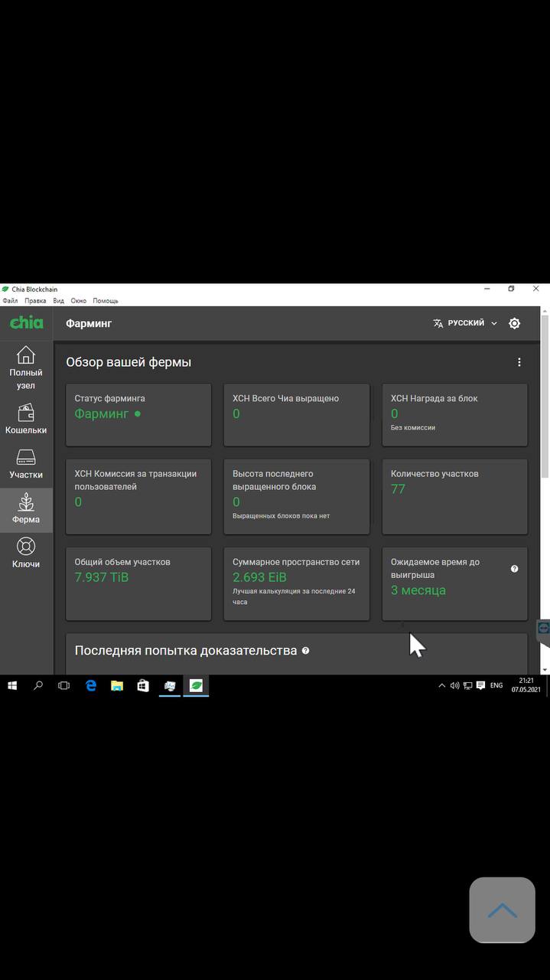This screenshot has height=980, width=550.
Task: Show hidden system tray icons
Action: (441, 686)
